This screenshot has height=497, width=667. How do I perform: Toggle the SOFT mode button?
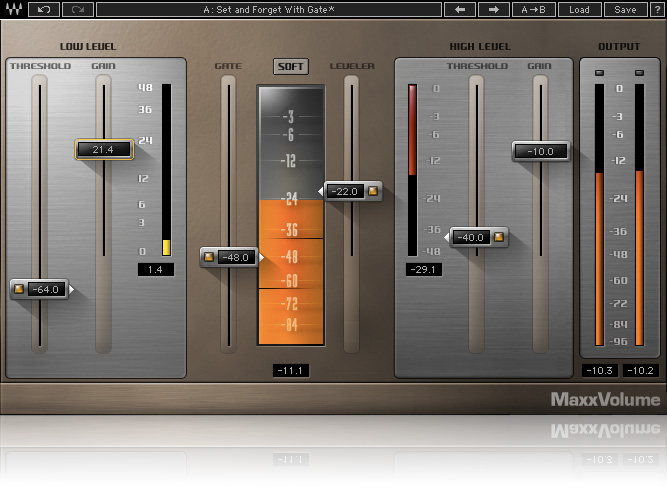coord(291,67)
